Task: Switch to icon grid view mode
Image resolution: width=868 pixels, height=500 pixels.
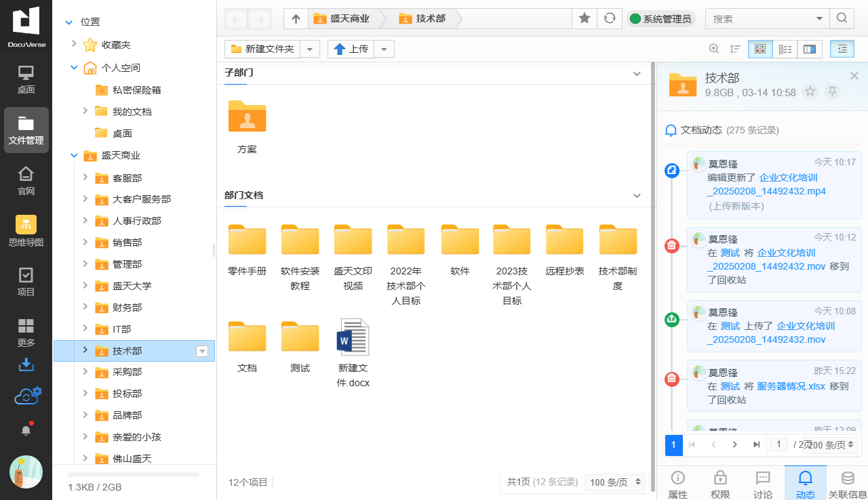Action: tap(759, 49)
